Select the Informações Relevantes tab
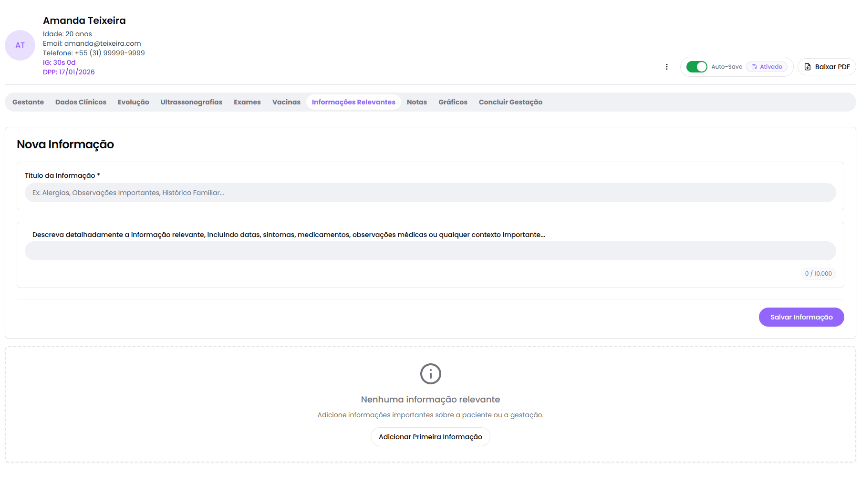 click(353, 102)
